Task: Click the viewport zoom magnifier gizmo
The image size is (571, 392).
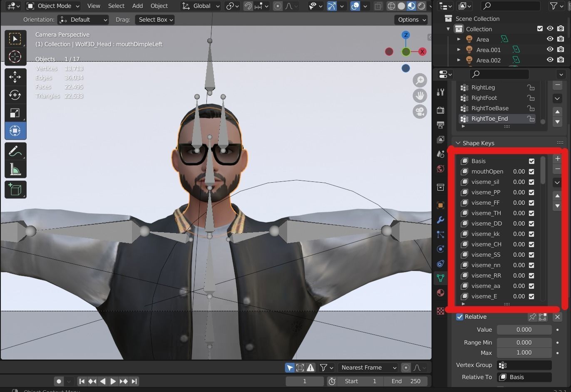Action: 420,80
